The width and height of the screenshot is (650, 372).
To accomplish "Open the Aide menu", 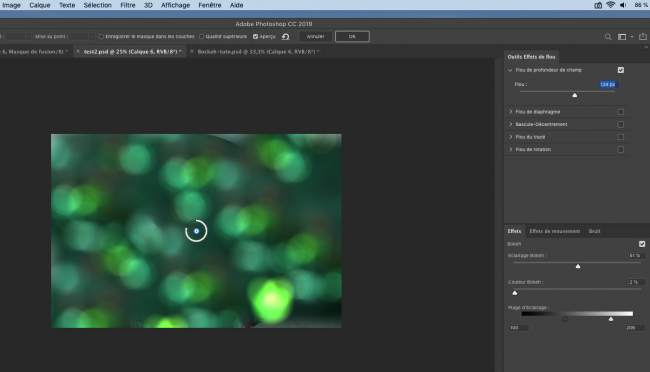I will [236, 5].
